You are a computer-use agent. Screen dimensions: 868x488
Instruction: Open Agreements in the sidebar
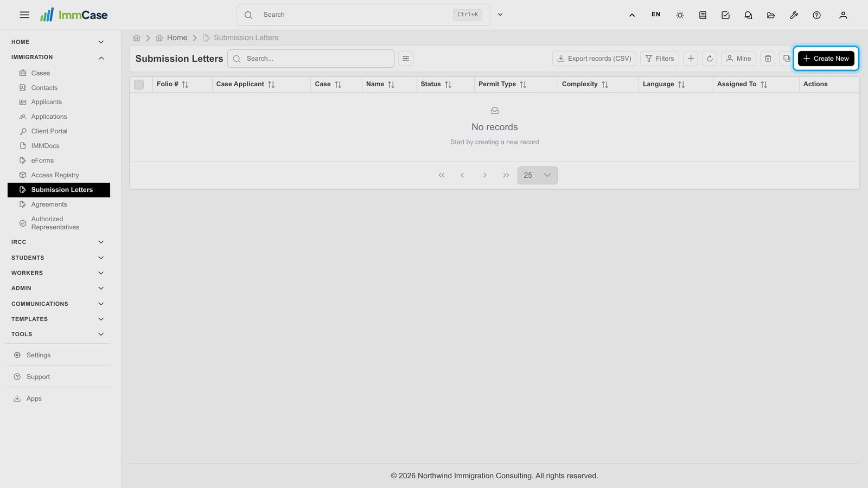pos(59,204)
